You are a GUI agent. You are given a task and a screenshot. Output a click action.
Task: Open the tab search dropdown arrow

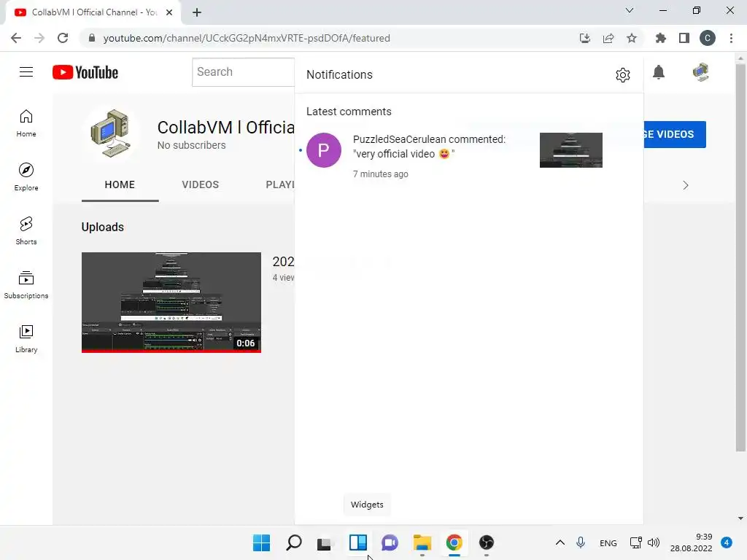pyautogui.click(x=630, y=10)
